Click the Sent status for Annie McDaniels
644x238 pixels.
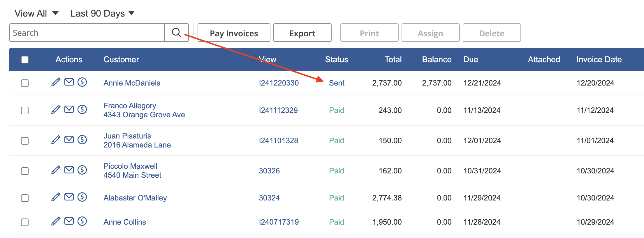(337, 83)
